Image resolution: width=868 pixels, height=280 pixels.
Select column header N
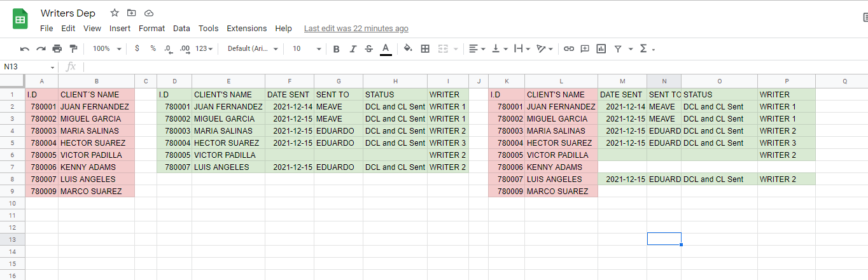[664, 81]
